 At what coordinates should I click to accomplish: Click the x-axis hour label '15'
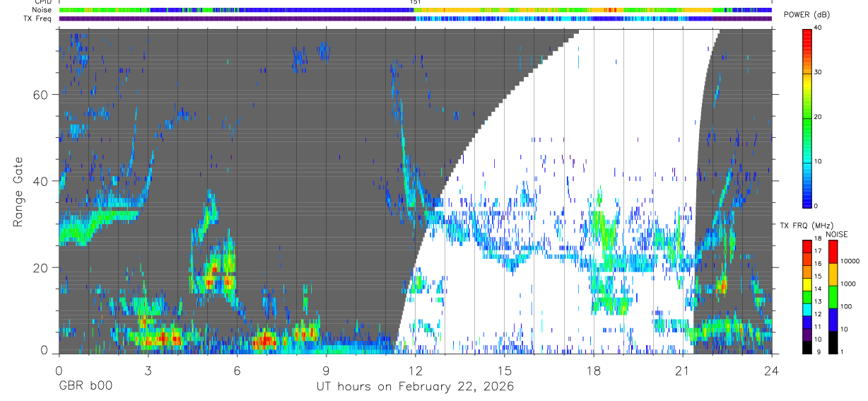[x=505, y=370]
